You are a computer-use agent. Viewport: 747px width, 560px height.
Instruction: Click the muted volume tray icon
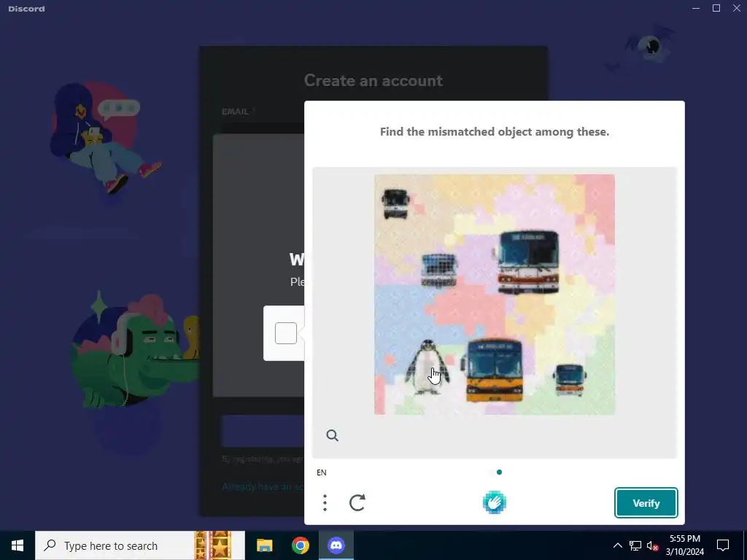(653, 545)
